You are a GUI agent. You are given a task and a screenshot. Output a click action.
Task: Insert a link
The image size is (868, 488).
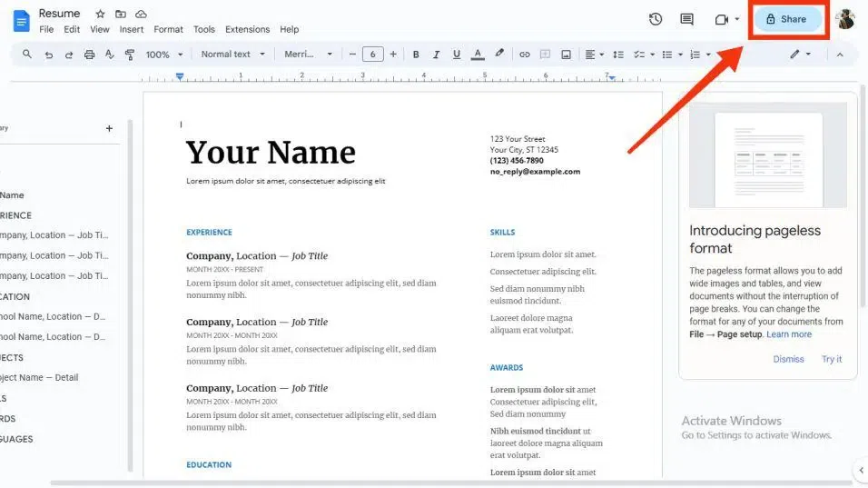click(524, 55)
